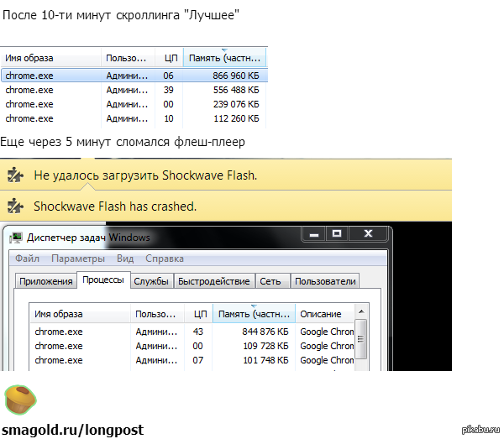Screen dimensions: 504x439
Task: Click the puzzle icon beside the 'Не удалось загрузить Shockwave Flash' message
Action: tap(14, 175)
